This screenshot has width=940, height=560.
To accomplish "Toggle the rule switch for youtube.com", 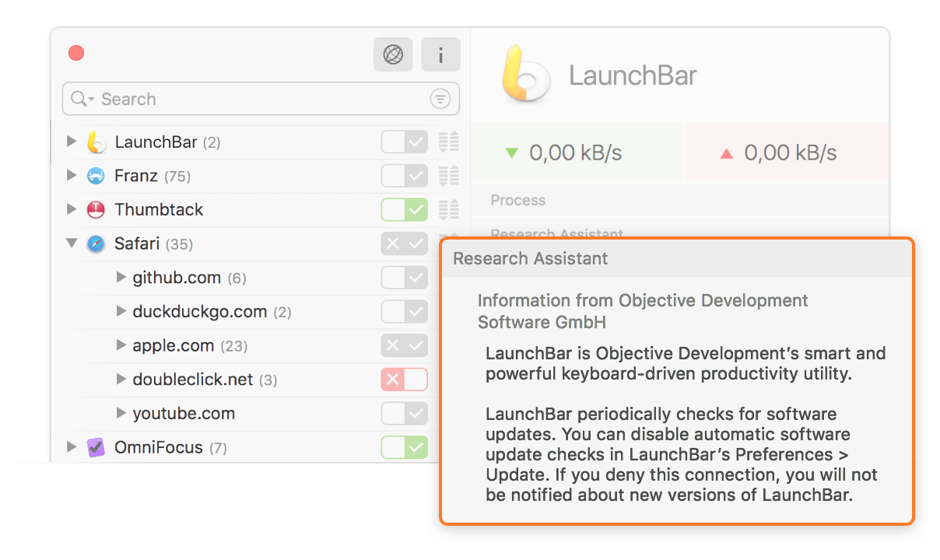I will pyautogui.click(x=405, y=414).
